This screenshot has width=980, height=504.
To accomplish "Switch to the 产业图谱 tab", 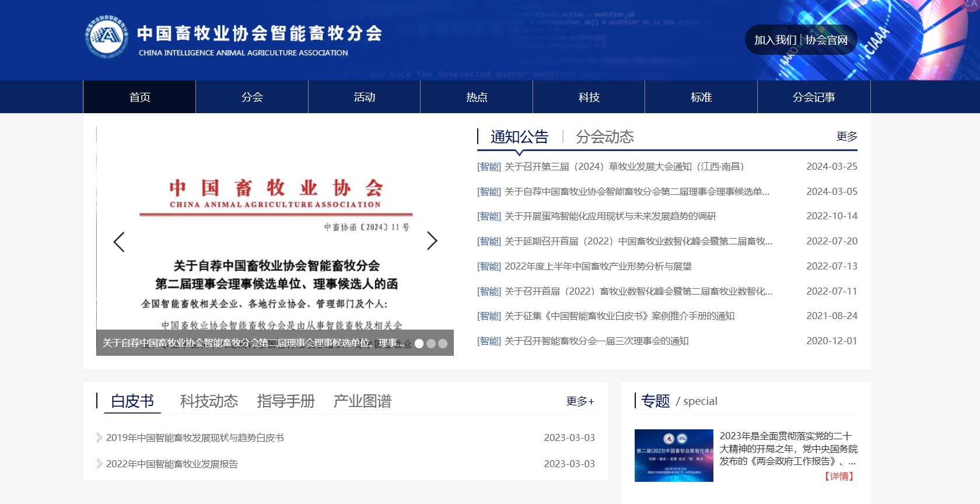I will pyautogui.click(x=362, y=401).
